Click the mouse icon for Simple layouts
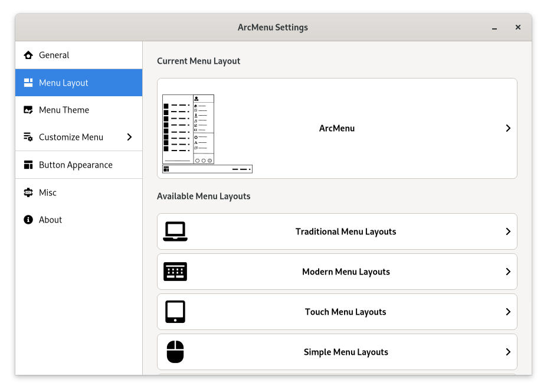This screenshot has height=392, width=547. 175,352
